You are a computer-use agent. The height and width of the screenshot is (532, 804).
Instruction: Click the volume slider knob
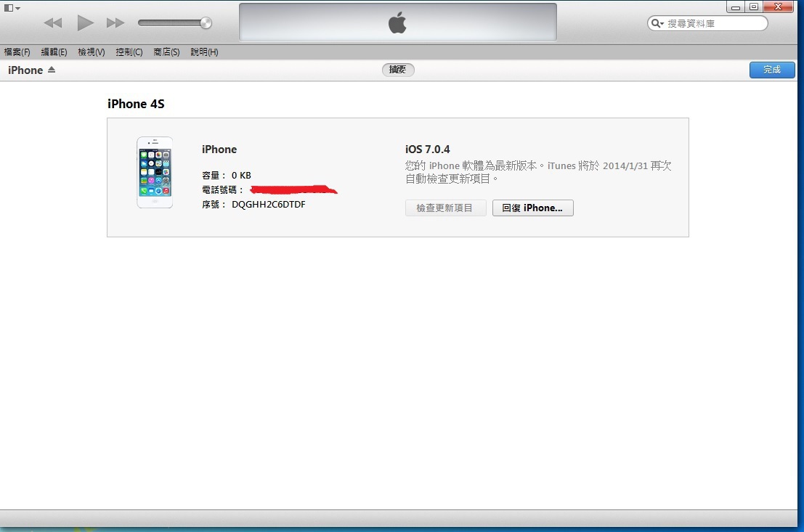[206, 22]
